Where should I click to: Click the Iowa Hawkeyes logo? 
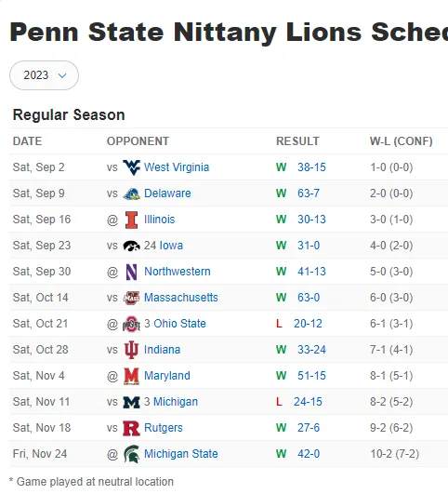coord(131,246)
